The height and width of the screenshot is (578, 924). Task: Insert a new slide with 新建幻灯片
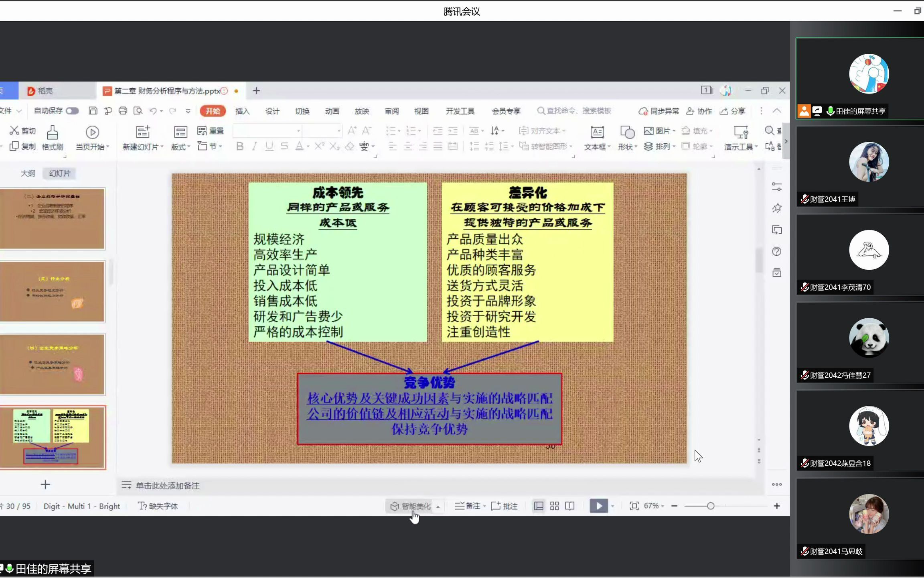click(x=141, y=138)
